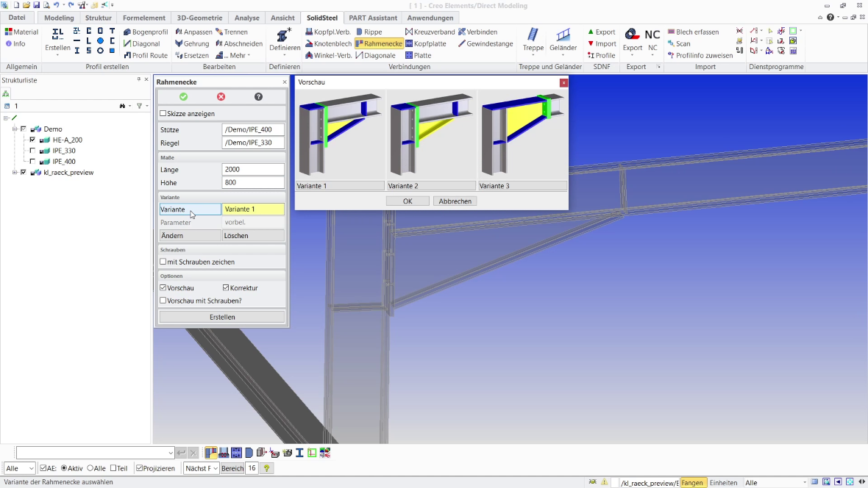Screen dimensions: 868x488
Task: Expand the Erstellen profile dropdown
Action: 57,55
